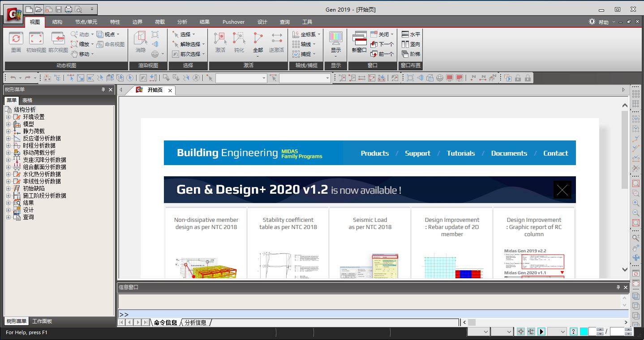This screenshot has width=644, height=340.
Task: Click the Documents link in banner
Action: pos(509,153)
